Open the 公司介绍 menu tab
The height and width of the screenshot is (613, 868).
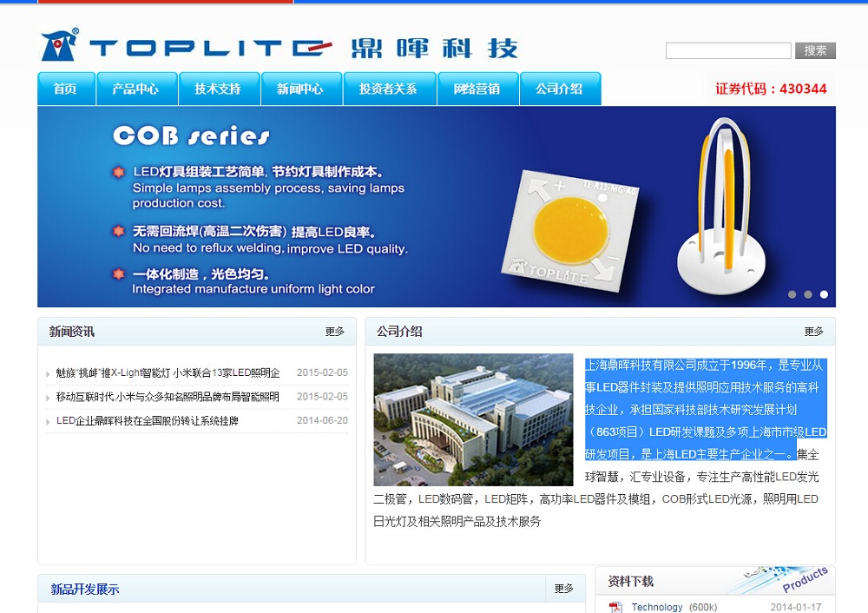pyautogui.click(x=560, y=89)
